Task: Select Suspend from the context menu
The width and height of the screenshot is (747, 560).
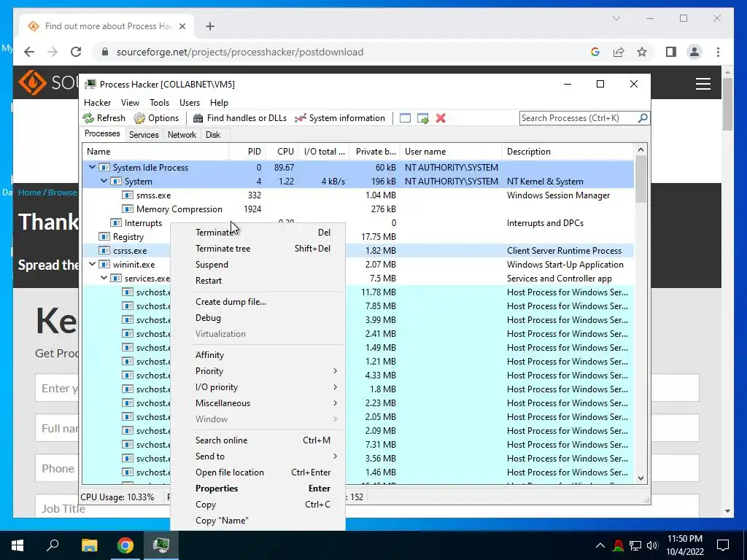Action: (x=258, y=265)
